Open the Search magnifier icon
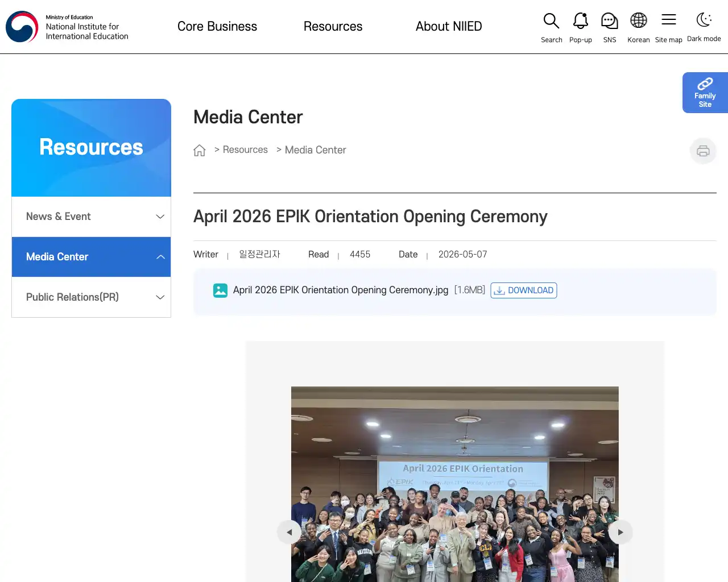 pos(551,21)
